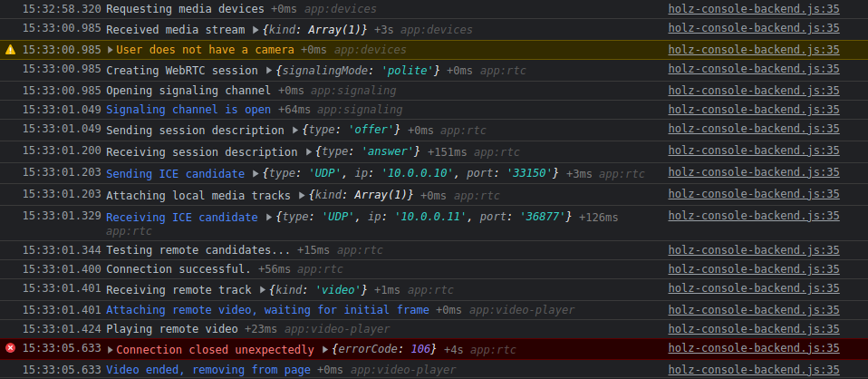Open source link for Received media stream row
The image size is (868, 379).
pos(754,28)
